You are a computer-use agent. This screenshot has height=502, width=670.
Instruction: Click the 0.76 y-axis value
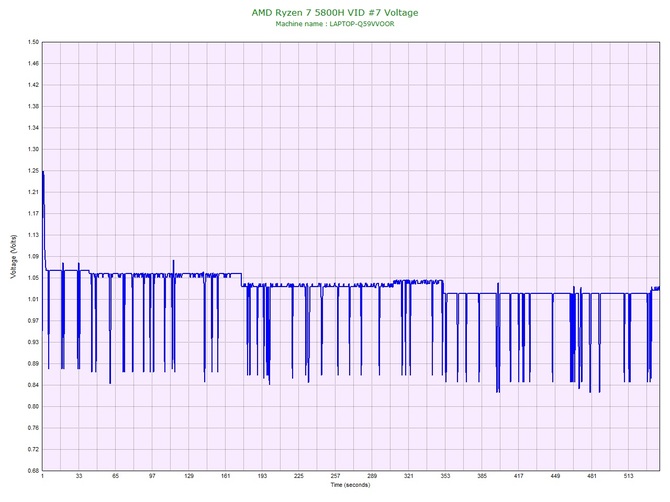tap(33, 428)
